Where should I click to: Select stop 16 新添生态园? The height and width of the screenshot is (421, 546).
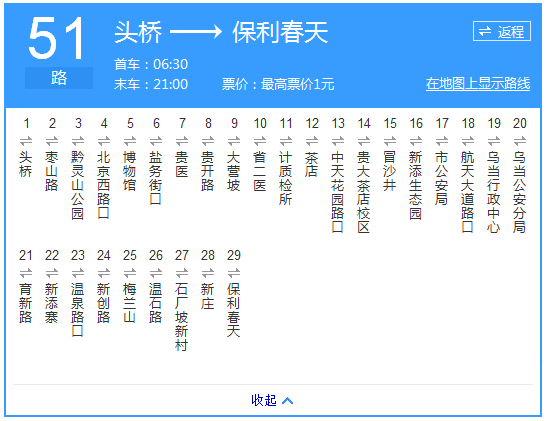416,185
